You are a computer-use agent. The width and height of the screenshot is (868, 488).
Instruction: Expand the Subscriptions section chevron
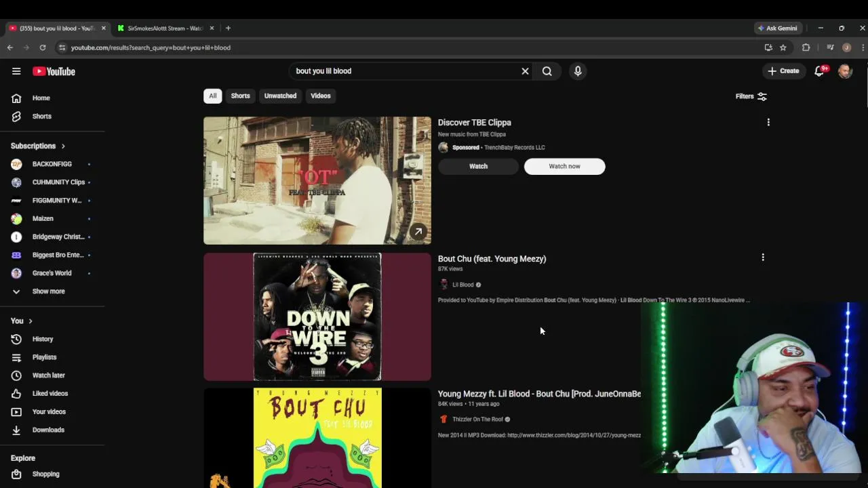coord(63,146)
